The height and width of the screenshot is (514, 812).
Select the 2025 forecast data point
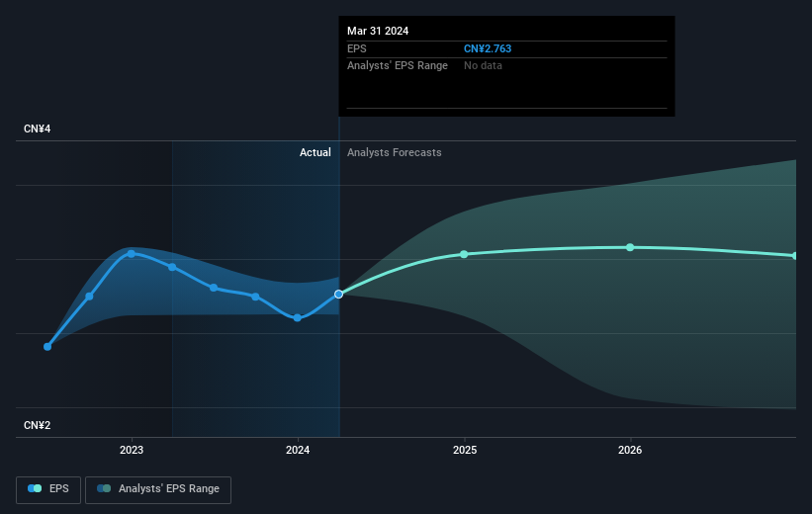coord(464,254)
